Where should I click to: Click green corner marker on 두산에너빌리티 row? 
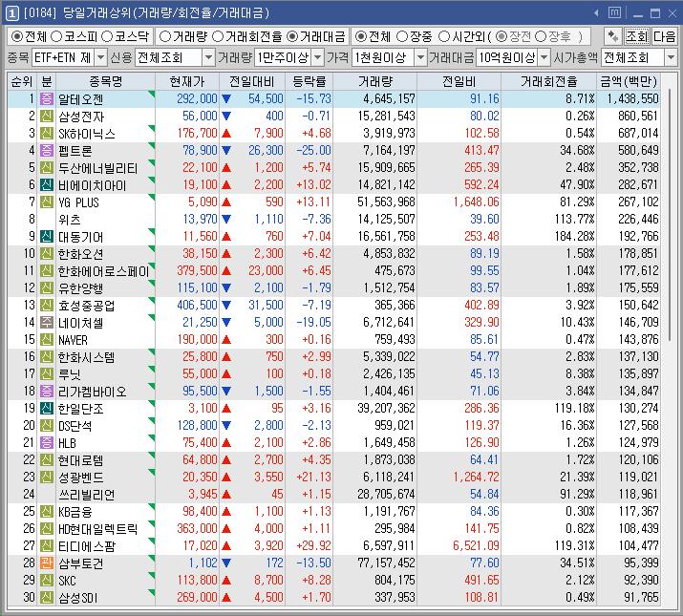point(152,162)
